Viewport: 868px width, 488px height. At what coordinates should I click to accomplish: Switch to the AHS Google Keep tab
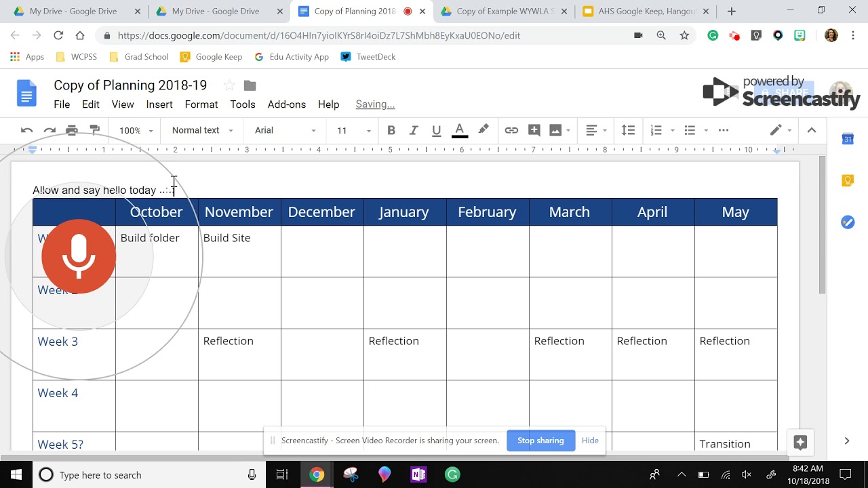pos(646,12)
